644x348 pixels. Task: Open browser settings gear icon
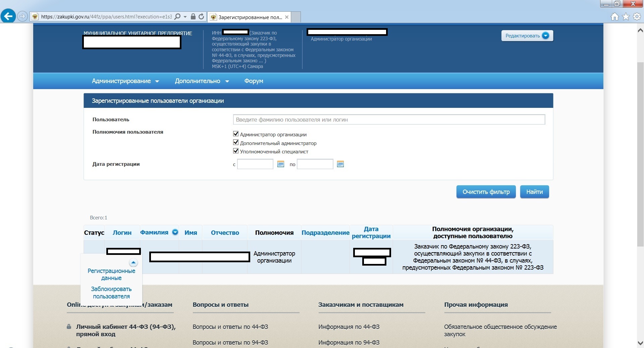coord(637,17)
